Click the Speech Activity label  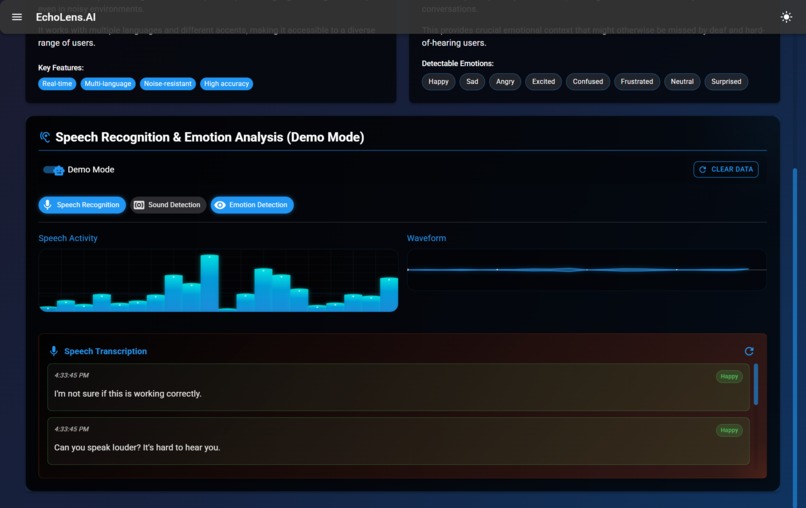click(x=68, y=238)
